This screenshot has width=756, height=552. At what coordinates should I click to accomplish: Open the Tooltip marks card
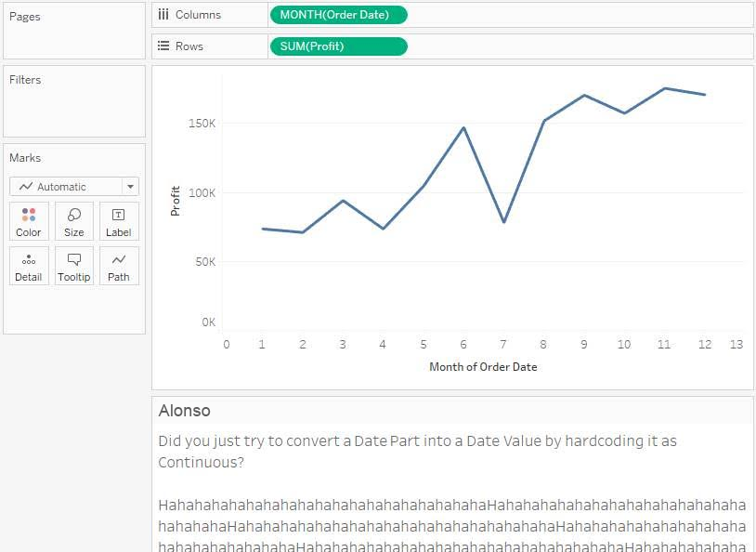pyautogui.click(x=74, y=266)
